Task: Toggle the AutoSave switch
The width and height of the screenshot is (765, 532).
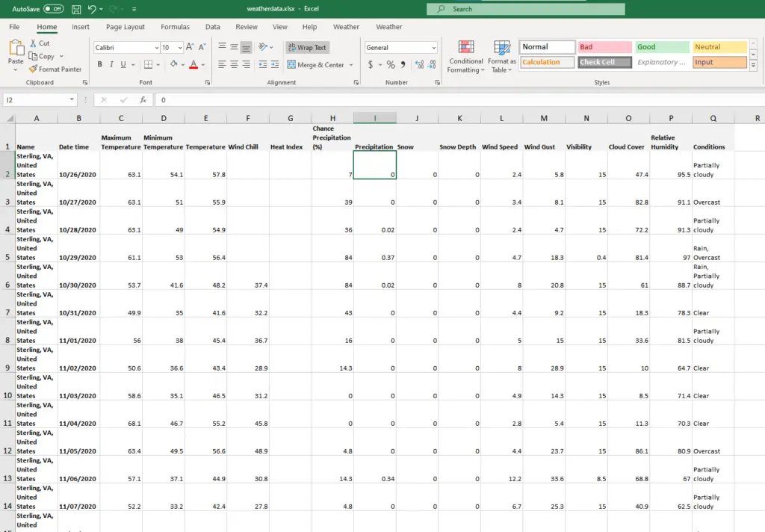Action: [x=53, y=9]
